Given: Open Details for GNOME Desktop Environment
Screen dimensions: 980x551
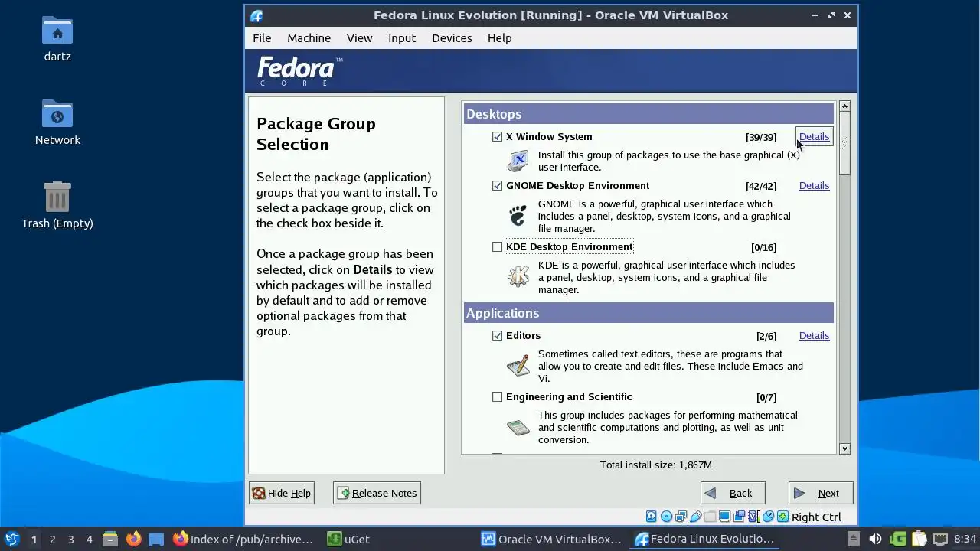Looking at the screenshot, I should click(814, 186).
